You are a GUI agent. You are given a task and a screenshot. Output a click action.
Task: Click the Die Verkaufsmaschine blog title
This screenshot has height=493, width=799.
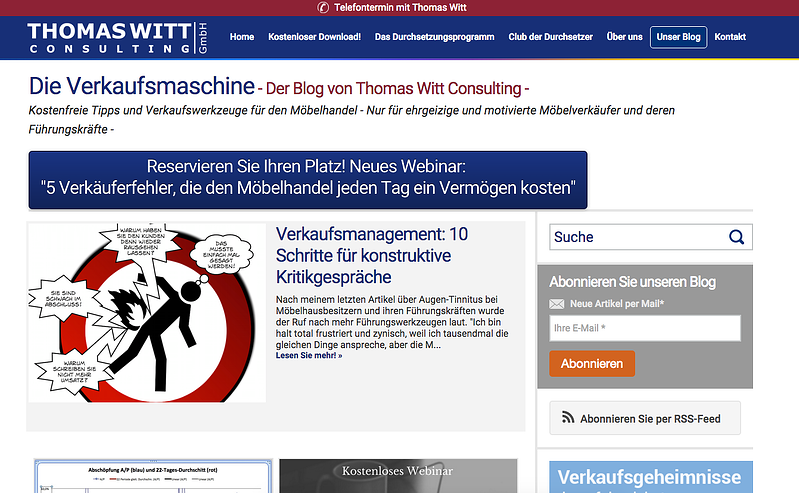coord(142,86)
